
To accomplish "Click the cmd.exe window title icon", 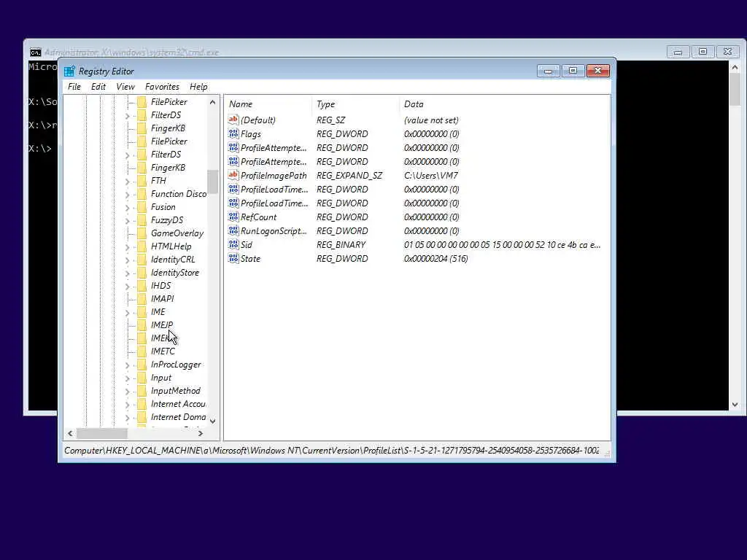I will tap(36, 52).
